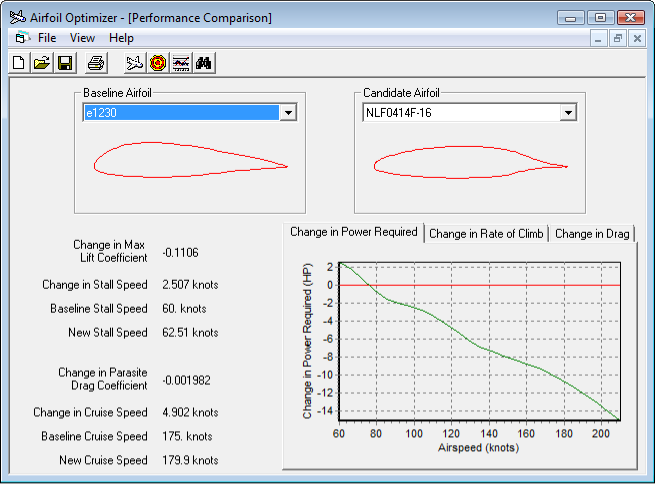This screenshot has height=484, width=655.
Task: Click the red target toolbar icon
Action: [x=158, y=63]
